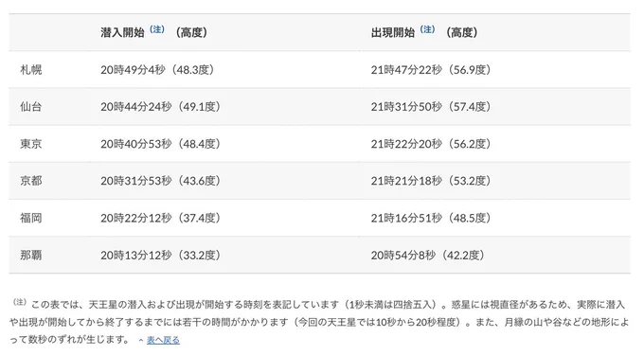The image size is (644, 355).
Task: Select the 東京 row label
Action: (x=31, y=144)
